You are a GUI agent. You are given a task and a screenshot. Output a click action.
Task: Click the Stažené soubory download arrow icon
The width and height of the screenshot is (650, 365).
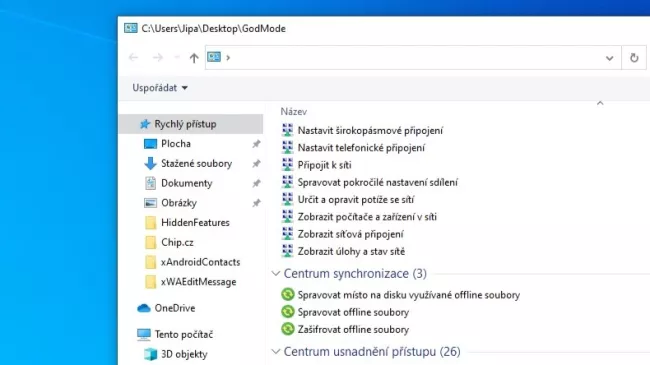[x=150, y=163]
